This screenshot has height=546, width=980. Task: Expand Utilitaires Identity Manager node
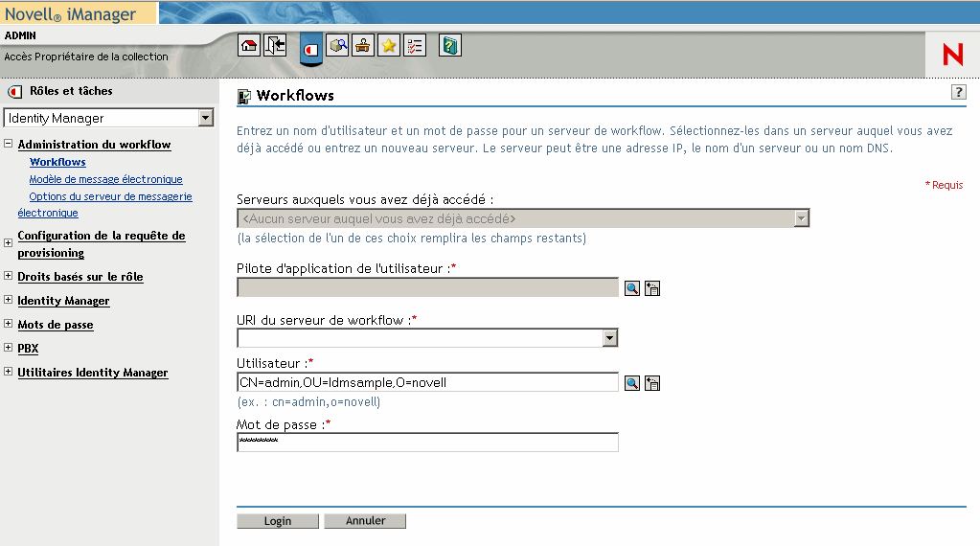coord(8,371)
